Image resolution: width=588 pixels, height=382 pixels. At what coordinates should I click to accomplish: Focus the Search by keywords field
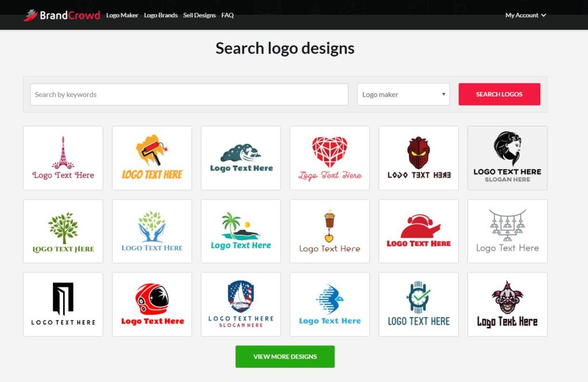tap(189, 95)
